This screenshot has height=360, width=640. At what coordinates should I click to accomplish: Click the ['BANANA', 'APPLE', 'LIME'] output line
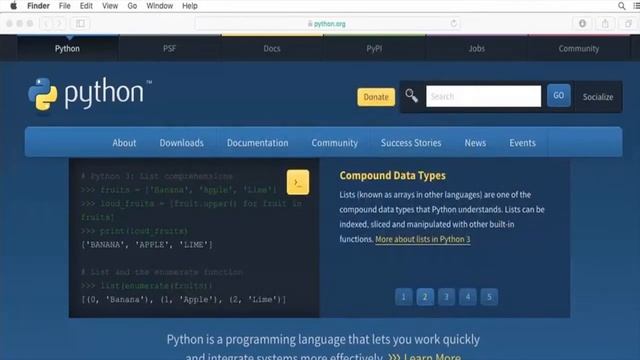click(147, 245)
